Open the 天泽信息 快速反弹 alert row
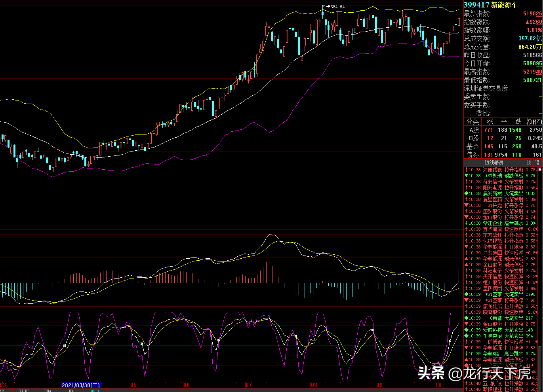The width and height of the screenshot is (543, 392). [501, 276]
